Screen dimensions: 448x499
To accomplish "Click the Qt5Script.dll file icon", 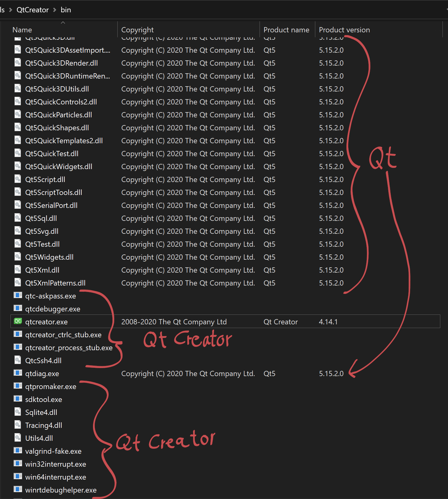I will pyautogui.click(x=18, y=179).
